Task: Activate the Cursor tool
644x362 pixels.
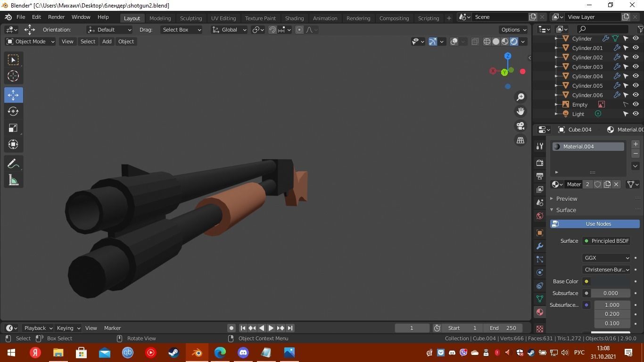Action: 13,76
